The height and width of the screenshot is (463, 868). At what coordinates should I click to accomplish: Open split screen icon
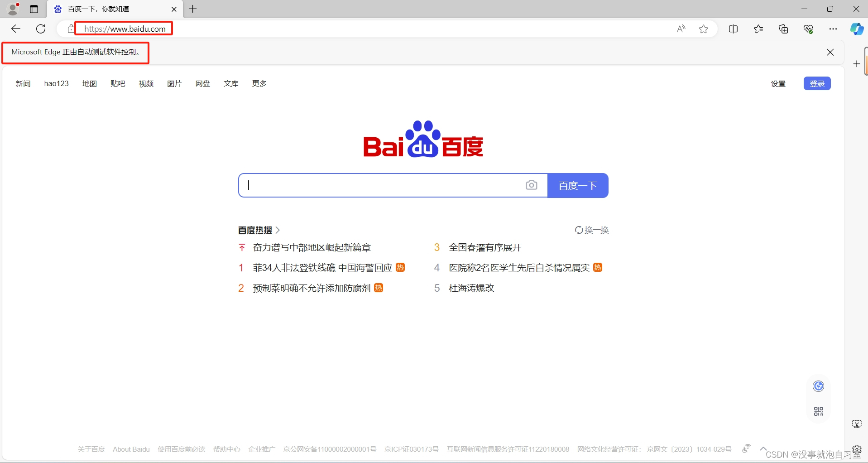tap(734, 29)
